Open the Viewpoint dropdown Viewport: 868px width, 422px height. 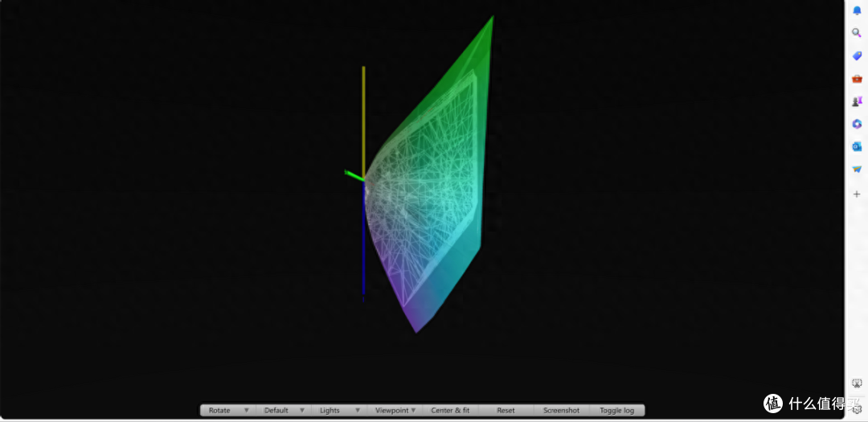click(x=395, y=411)
